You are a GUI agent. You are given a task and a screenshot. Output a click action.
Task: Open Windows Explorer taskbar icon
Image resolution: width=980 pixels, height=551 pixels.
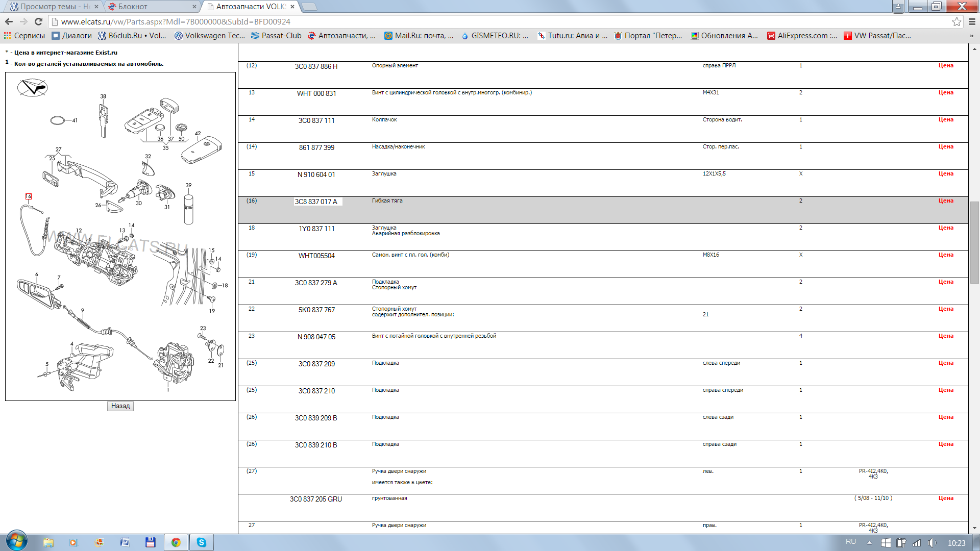click(48, 542)
